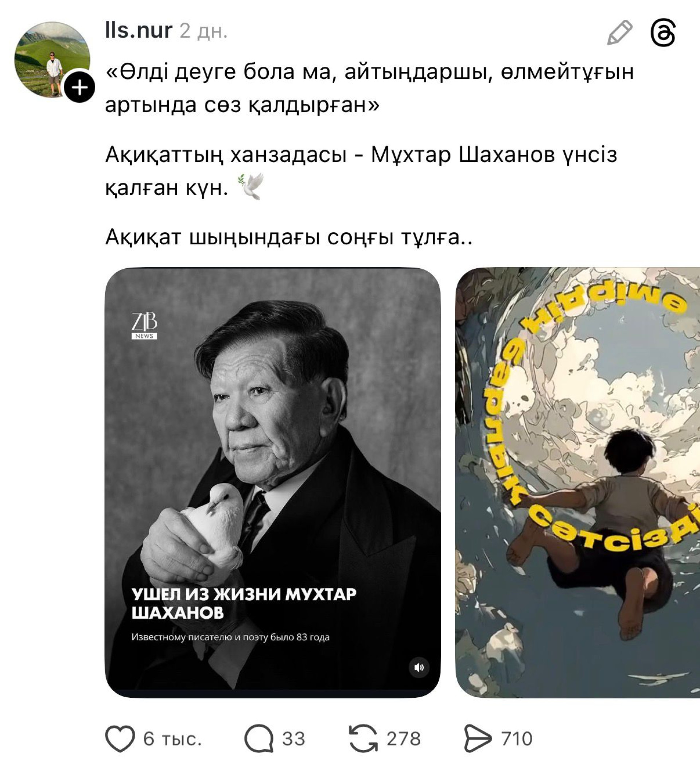The width and height of the screenshot is (700, 775).
Task: Click the ZTB News logo on video
Action: (x=144, y=326)
